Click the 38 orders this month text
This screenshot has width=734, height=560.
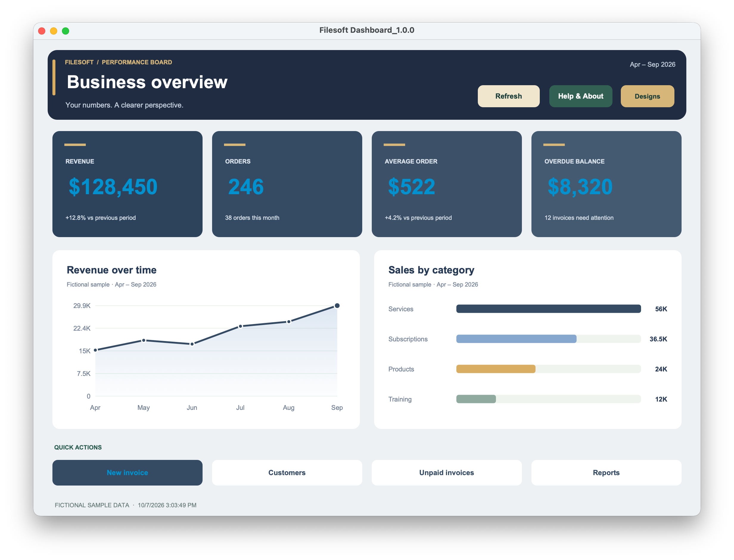pyautogui.click(x=252, y=217)
